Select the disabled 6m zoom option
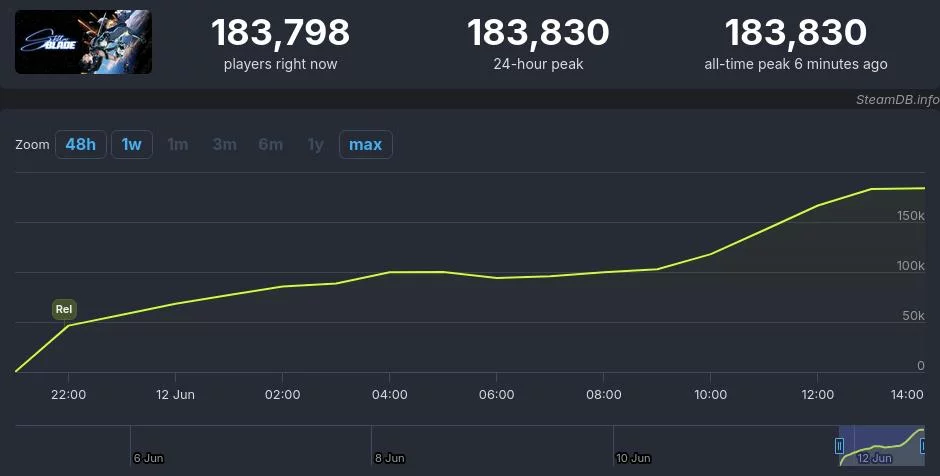 tap(270, 144)
